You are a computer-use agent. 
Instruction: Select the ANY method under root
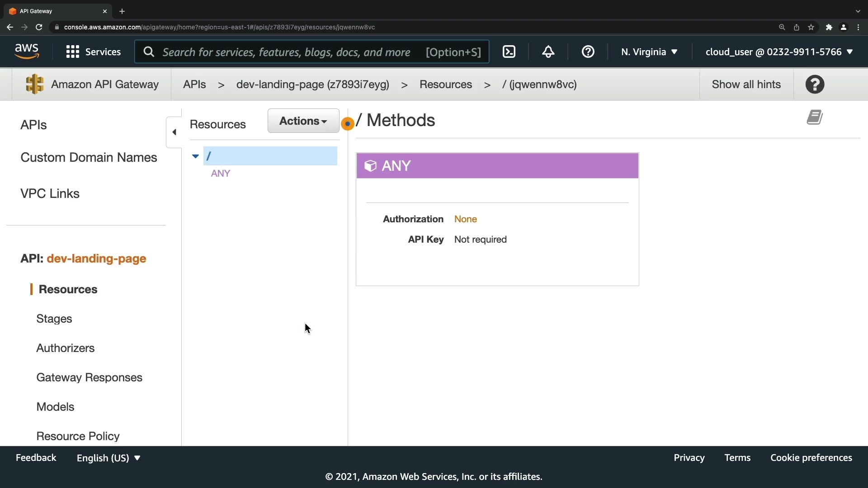pyautogui.click(x=221, y=174)
